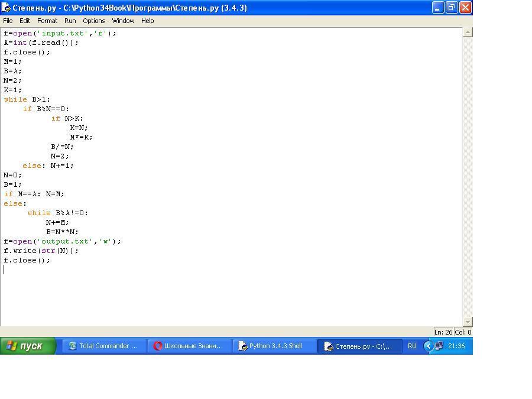This screenshot has height=399, width=532.
Task: Click the Windows logo on Start button
Action: coord(12,346)
